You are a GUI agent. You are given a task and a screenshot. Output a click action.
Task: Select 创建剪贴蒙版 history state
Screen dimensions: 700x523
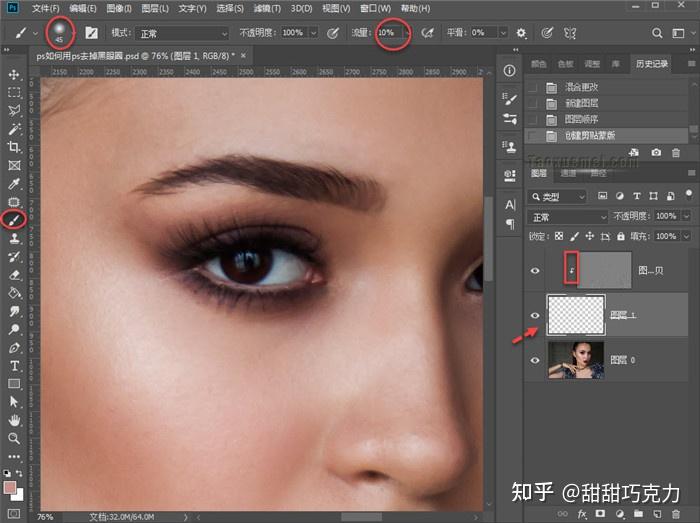[x=606, y=135]
